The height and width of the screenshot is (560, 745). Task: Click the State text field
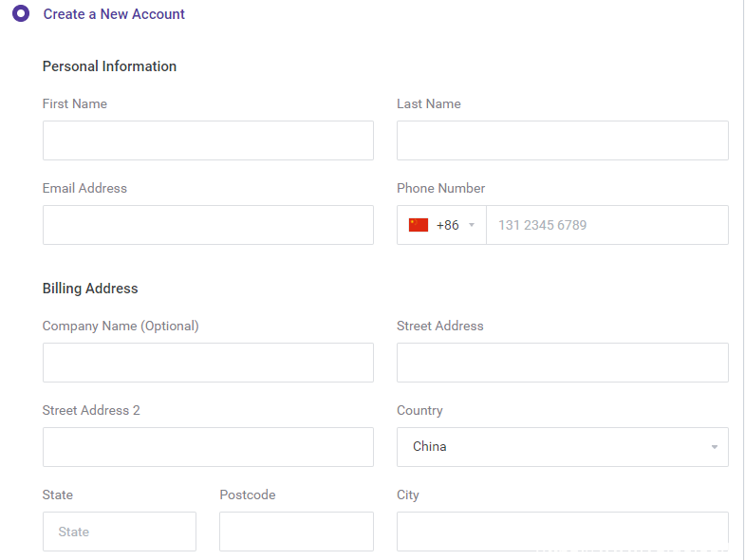click(x=120, y=532)
